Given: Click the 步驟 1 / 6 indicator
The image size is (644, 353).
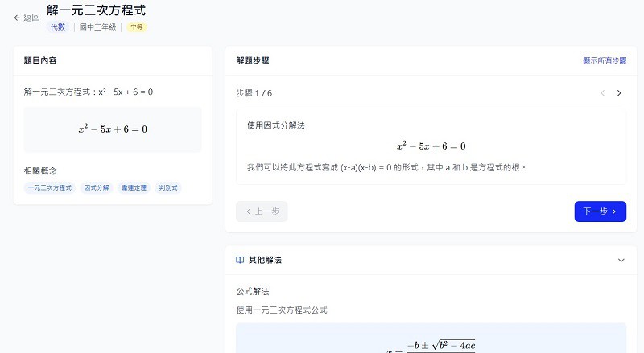Looking at the screenshot, I should (x=254, y=93).
